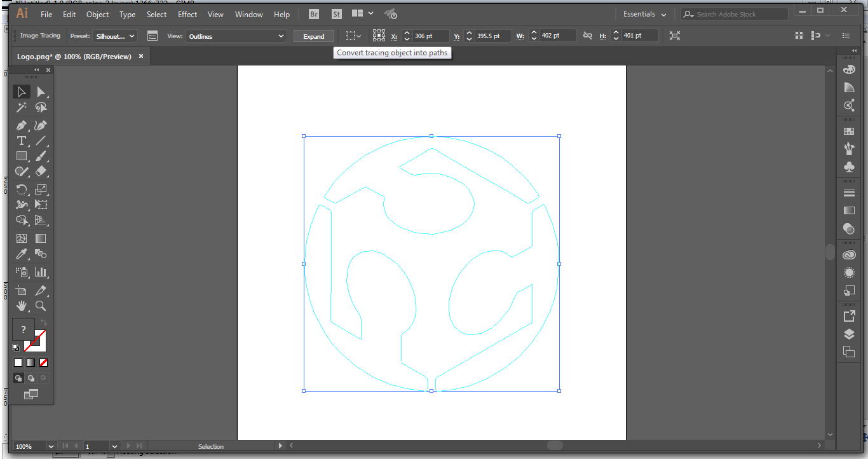Open the Color panel palette icon
868x459 pixels.
pyautogui.click(x=849, y=70)
